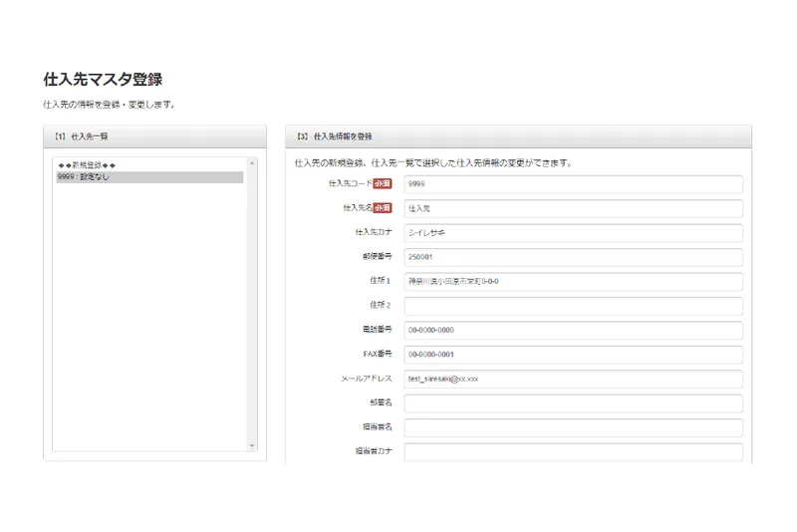Select the 9999 : 設定なし list entry
The height and width of the screenshot is (532, 797).
coord(149,176)
